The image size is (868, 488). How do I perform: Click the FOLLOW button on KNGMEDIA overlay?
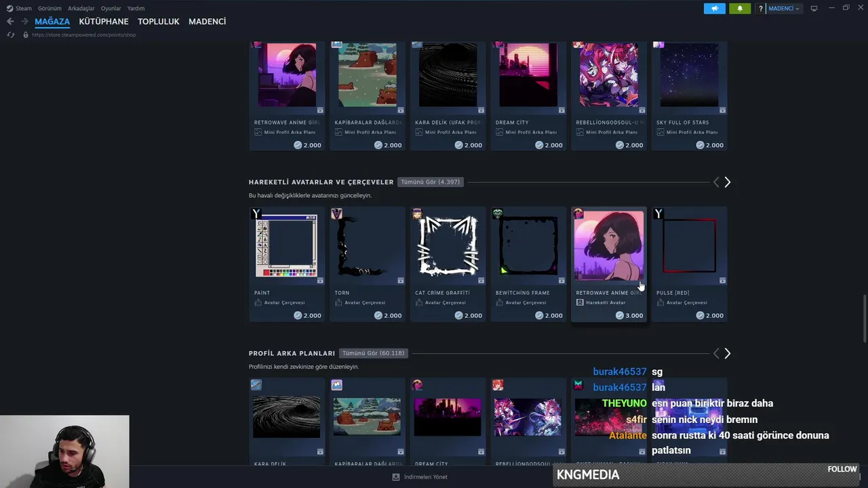tap(842, 469)
